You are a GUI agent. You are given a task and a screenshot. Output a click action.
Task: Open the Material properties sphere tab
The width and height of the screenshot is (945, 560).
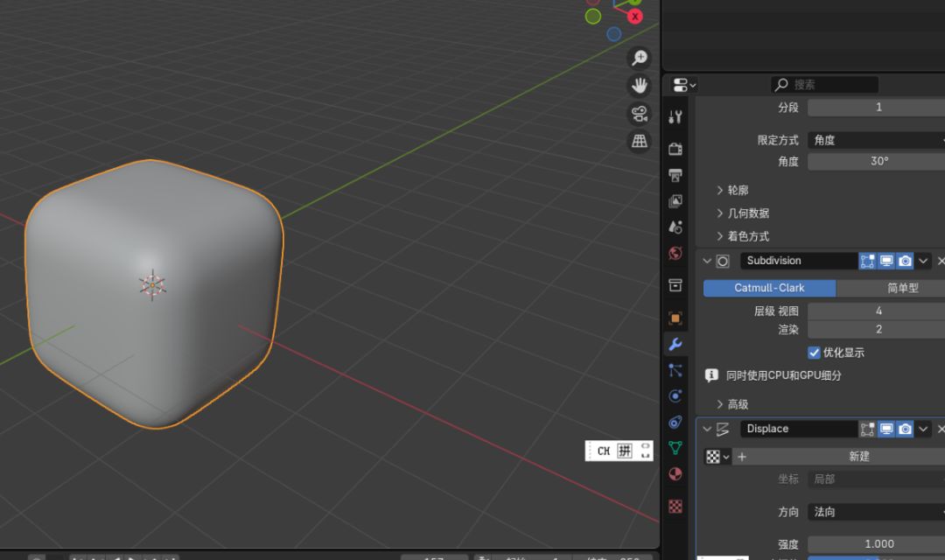coord(675,474)
